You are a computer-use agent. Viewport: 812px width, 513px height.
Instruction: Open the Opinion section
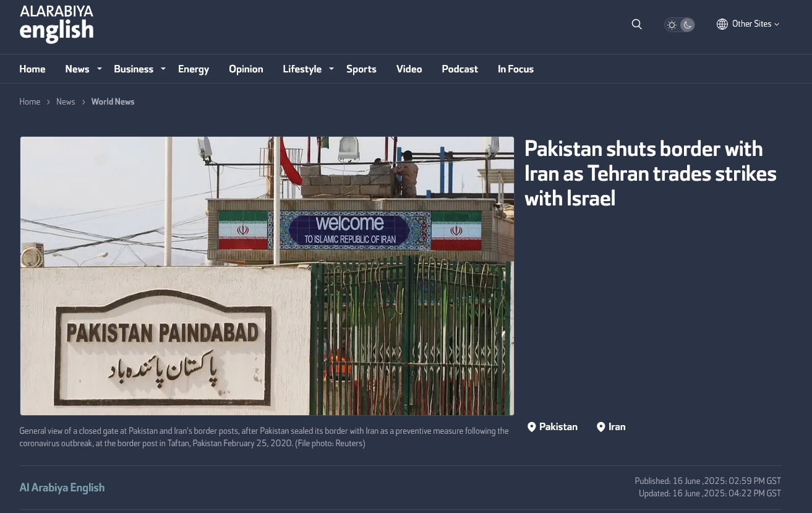246,69
